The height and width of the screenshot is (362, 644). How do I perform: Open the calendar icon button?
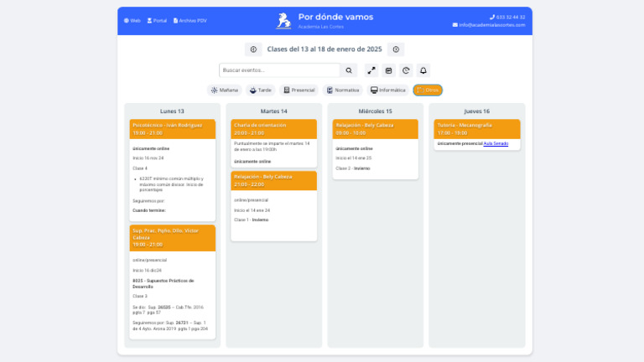(388, 70)
